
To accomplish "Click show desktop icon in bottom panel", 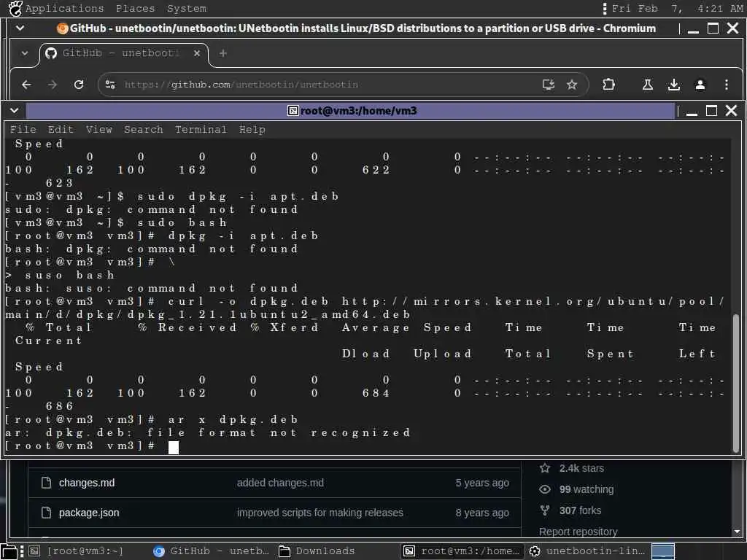I will pos(9,551).
